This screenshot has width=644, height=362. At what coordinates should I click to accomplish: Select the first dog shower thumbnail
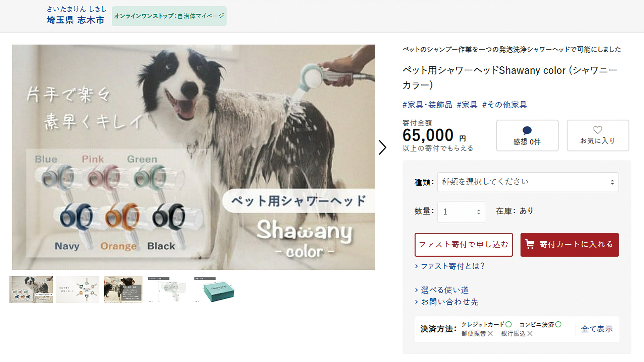[31, 290]
